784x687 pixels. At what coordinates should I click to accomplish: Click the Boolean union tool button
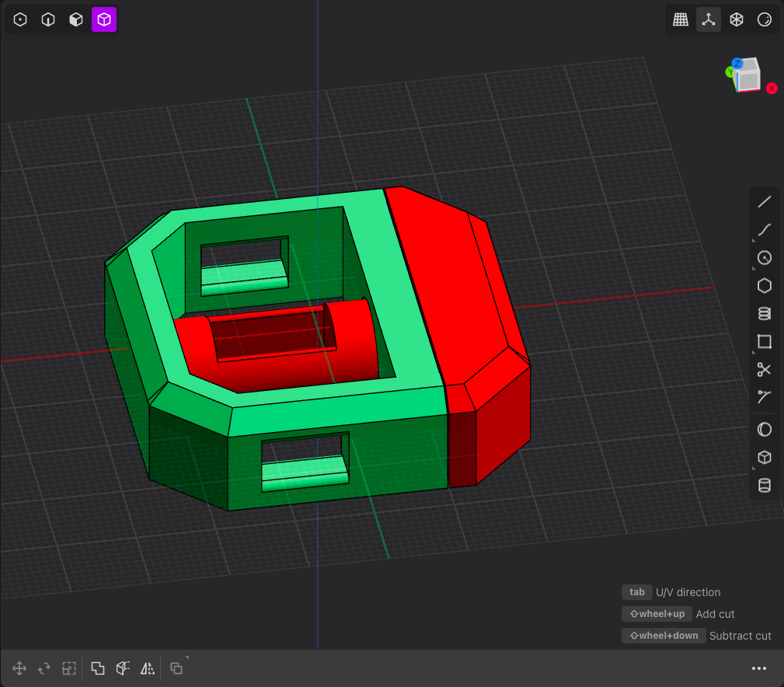98,668
